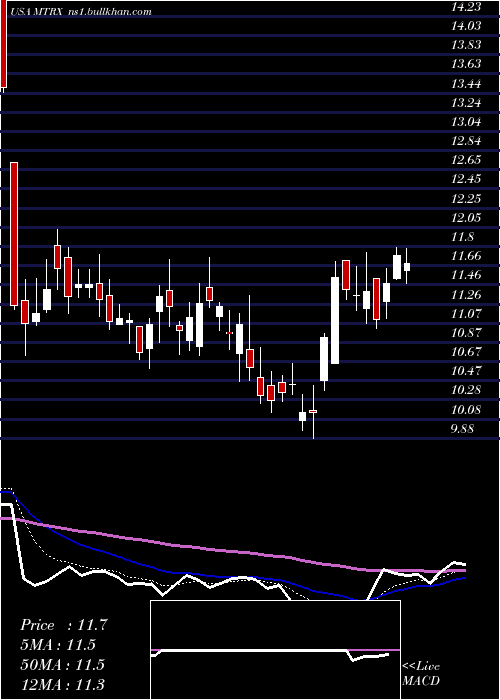The height and width of the screenshot is (700, 500).
Task: Click the 5MA : 11.5 readout
Action: [x=58, y=645]
